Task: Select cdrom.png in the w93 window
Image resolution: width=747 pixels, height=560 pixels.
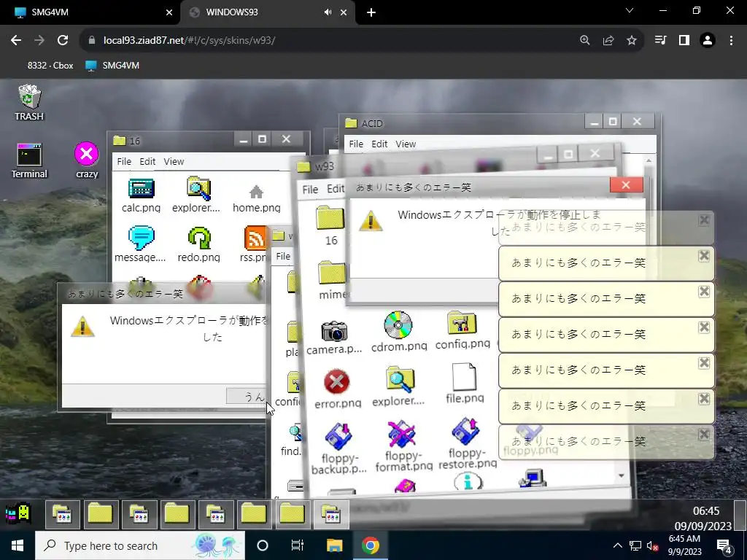Action: 399,332
